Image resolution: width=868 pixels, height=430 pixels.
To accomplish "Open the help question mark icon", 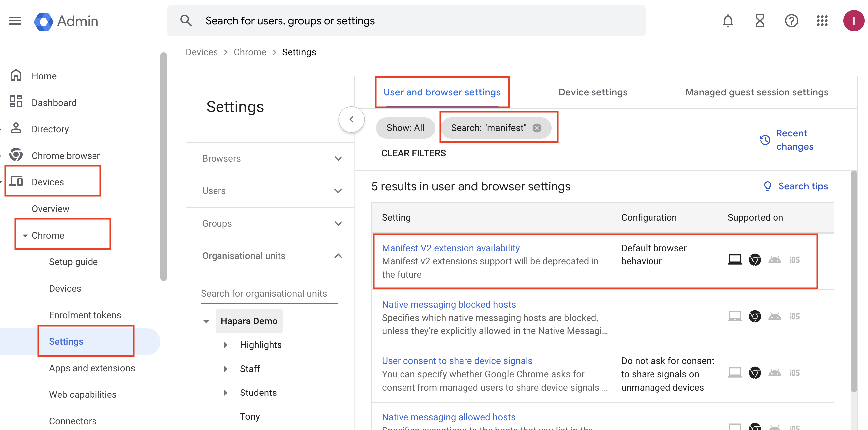I will [x=791, y=21].
